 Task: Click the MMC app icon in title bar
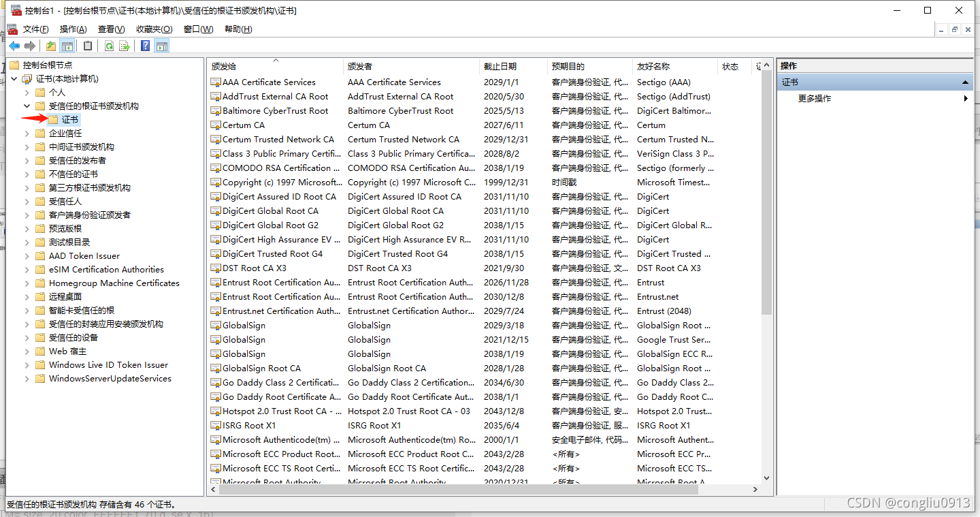tap(16, 10)
